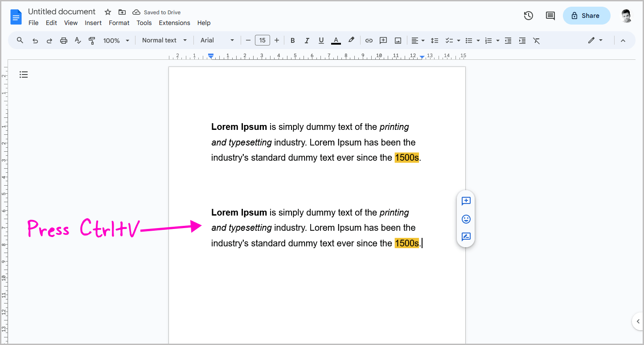Open Saved to Drive status

pos(156,12)
